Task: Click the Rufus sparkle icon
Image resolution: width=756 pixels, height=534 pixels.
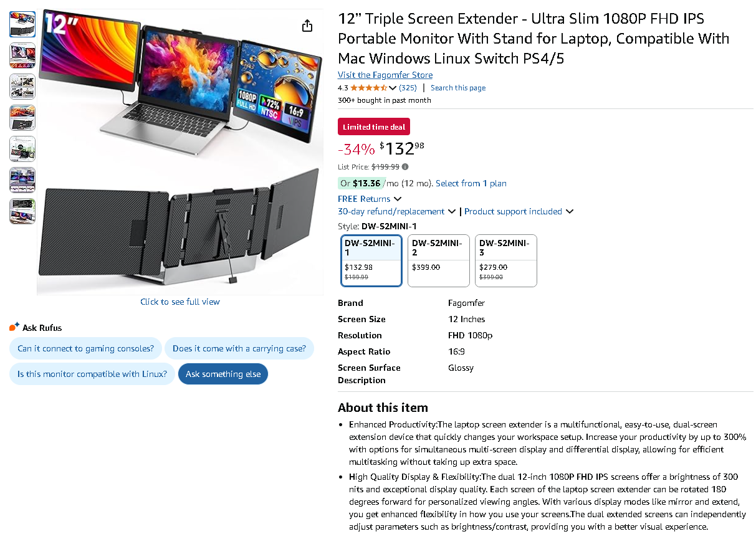Action: click(14, 327)
